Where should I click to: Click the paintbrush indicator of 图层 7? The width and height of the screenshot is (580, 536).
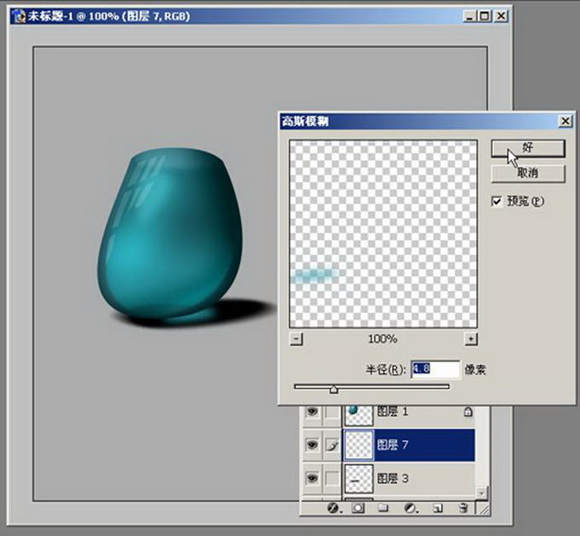[332, 445]
